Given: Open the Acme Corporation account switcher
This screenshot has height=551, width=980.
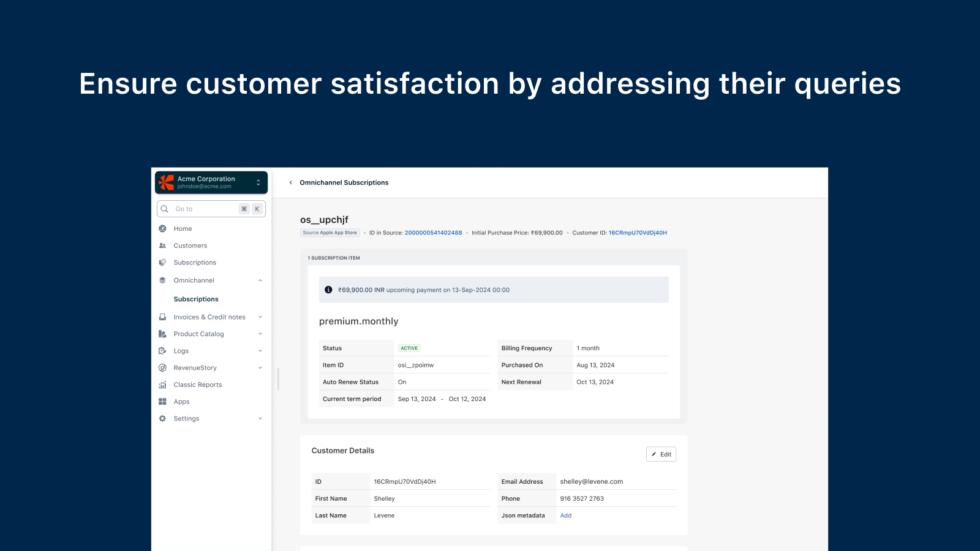Looking at the screenshot, I should [211, 182].
